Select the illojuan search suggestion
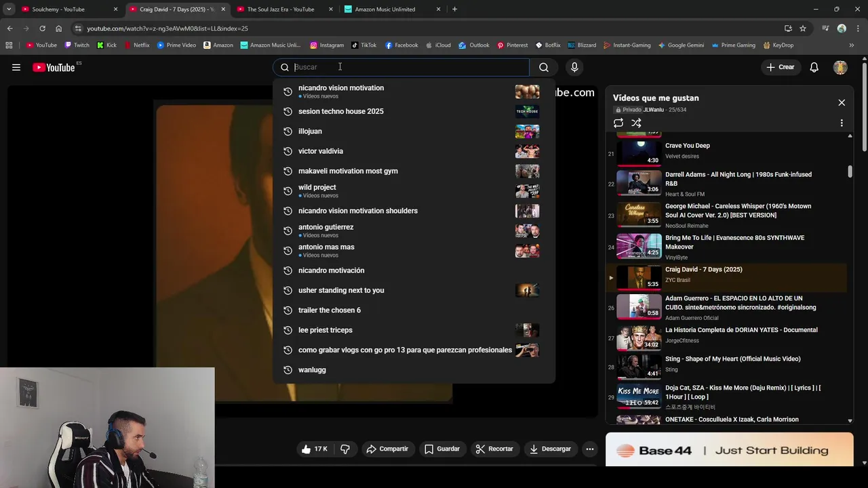 [414, 131]
